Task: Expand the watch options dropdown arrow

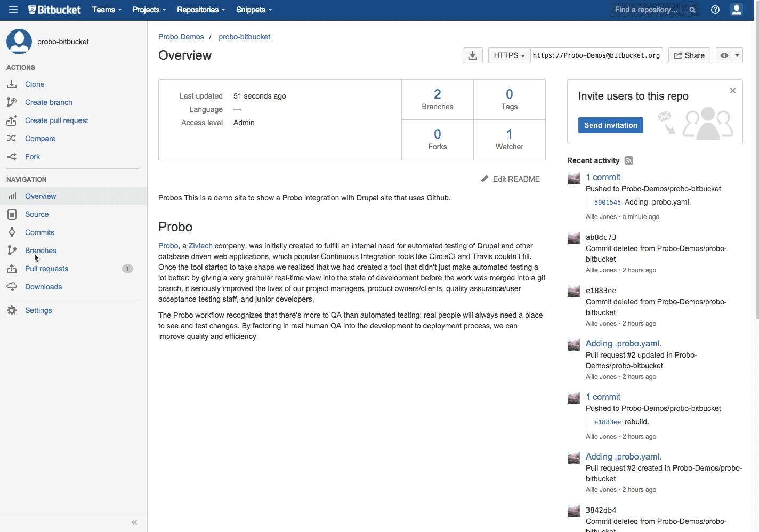Action: click(737, 55)
